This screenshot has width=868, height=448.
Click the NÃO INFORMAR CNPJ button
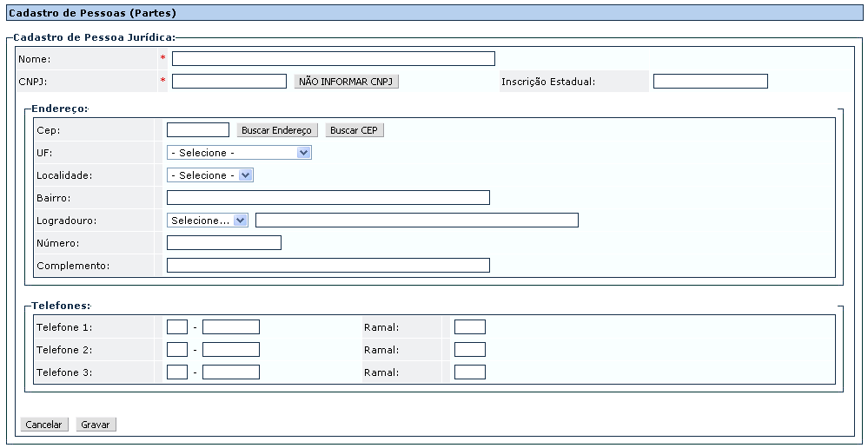click(346, 82)
